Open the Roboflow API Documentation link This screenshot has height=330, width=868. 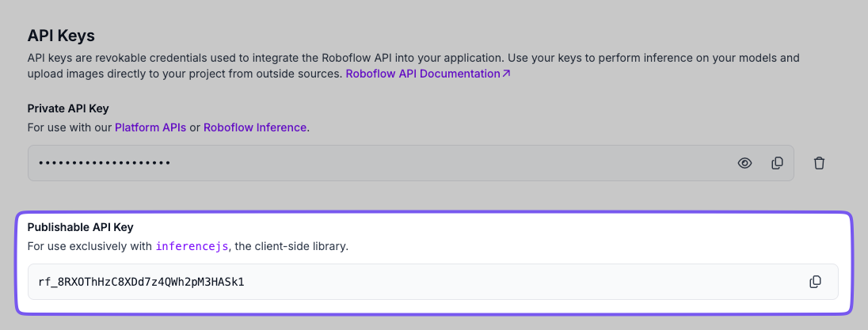pos(421,74)
